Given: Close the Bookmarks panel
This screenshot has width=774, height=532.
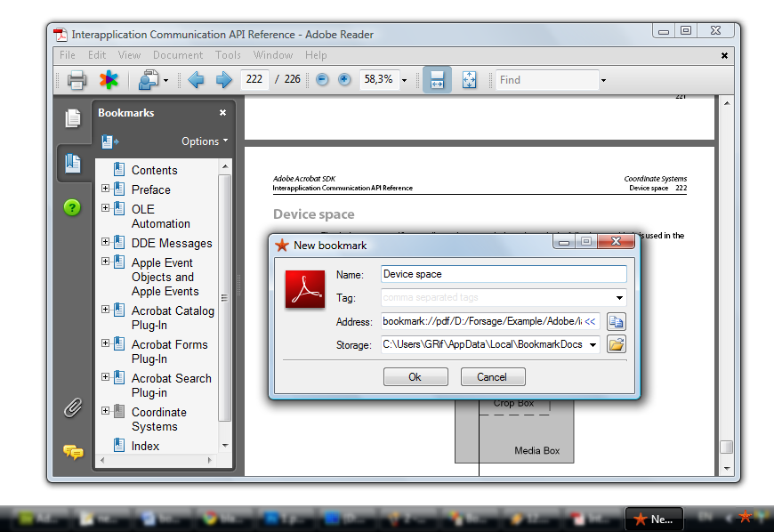Looking at the screenshot, I should coord(222,112).
